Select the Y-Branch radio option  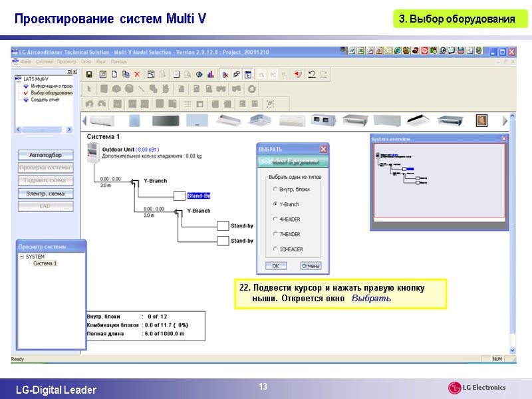point(275,204)
